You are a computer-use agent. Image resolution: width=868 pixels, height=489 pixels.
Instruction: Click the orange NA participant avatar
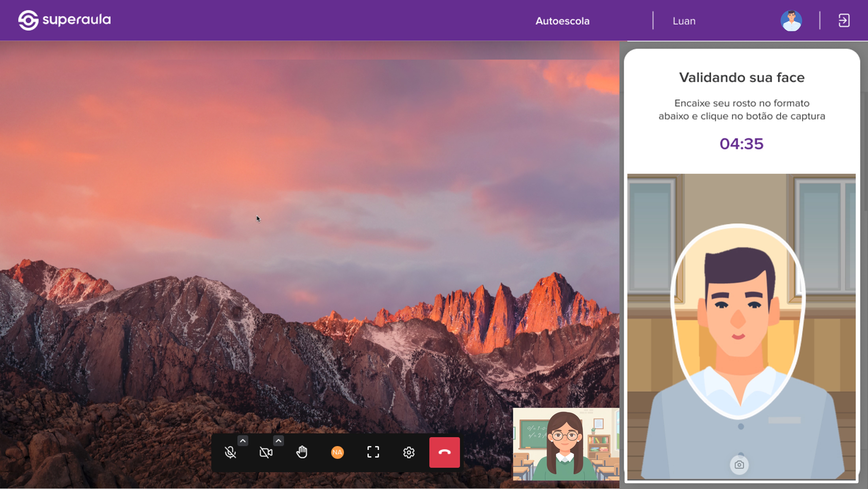(x=337, y=453)
